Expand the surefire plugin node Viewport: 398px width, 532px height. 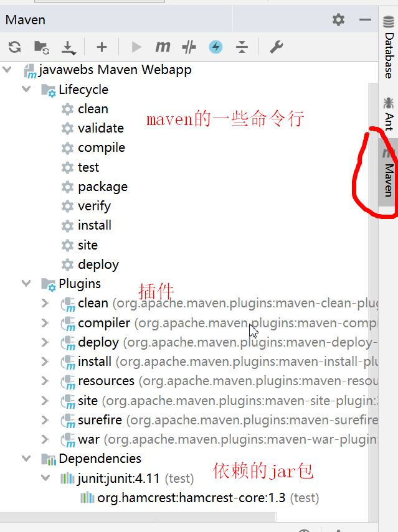tap(45, 420)
